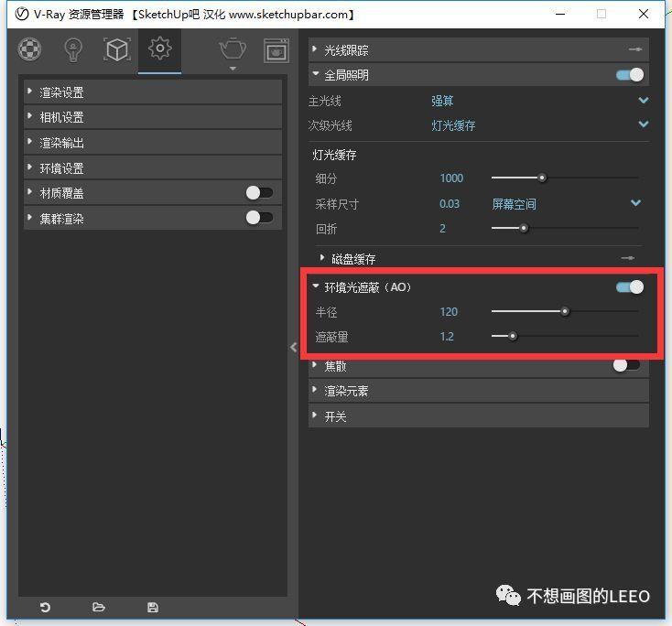Click the 细分 slider handle
The image size is (672, 626).
coord(542,178)
